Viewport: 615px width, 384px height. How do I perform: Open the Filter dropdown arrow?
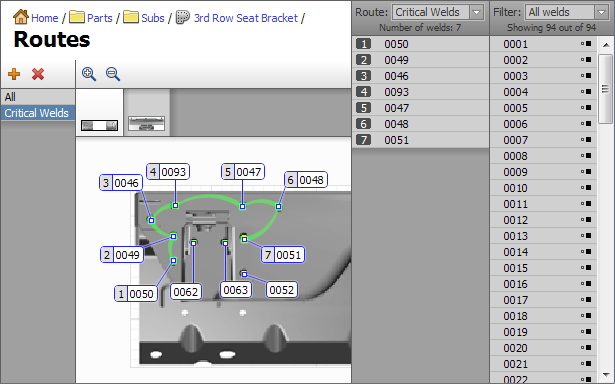click(601, 12)
